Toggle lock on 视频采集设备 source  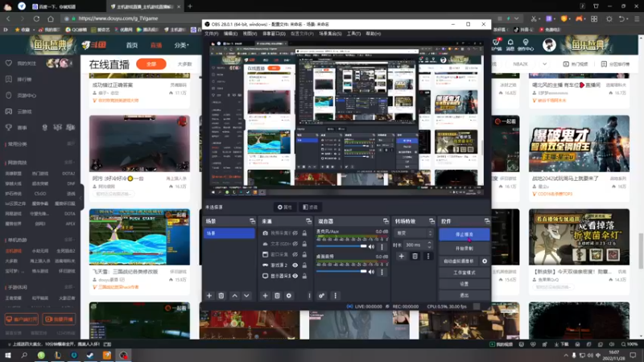304,233
